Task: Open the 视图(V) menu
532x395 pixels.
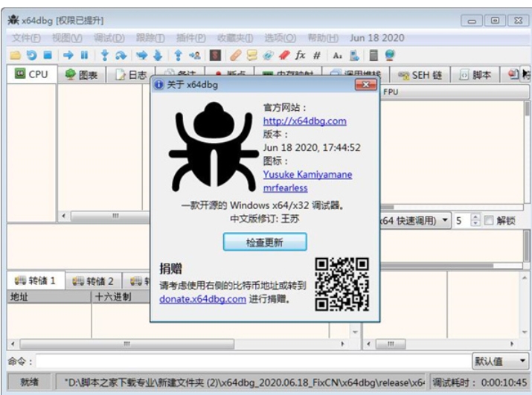Action: (x=67, y=38)
